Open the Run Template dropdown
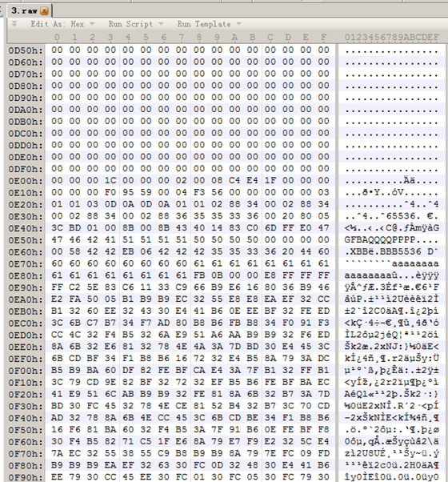Image resolution: width=448 pixels, height=482 pixels. [209, 24]
